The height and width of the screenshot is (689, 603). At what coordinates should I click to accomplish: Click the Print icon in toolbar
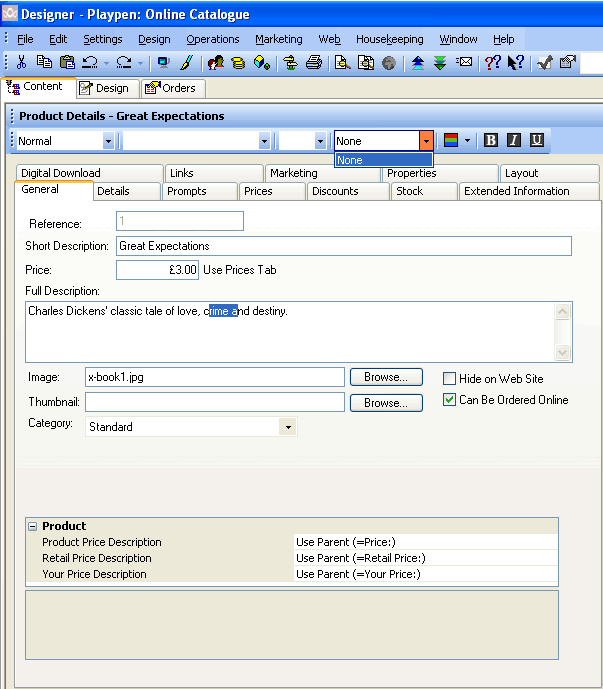[x=314, y=62]
